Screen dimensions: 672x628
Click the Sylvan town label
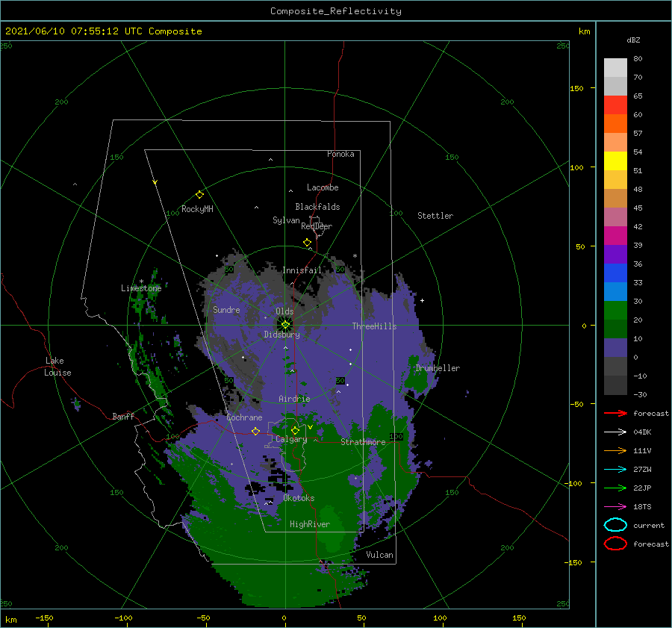(286, 220)
